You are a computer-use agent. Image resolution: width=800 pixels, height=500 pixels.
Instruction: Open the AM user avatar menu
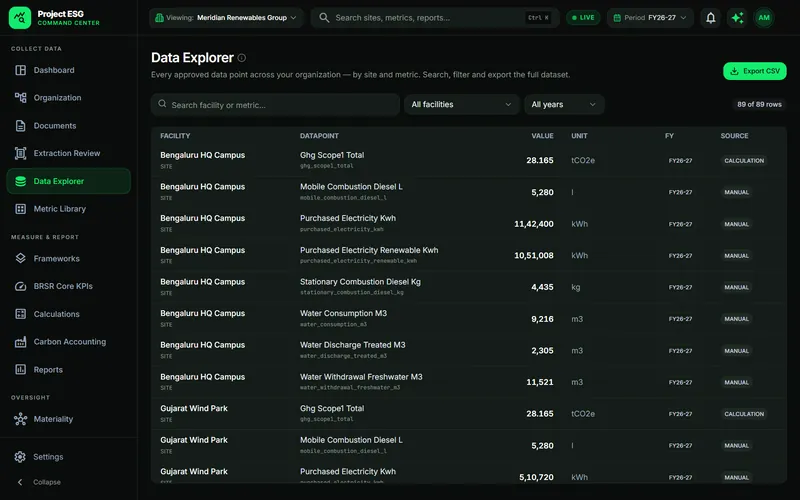[764, 18]
